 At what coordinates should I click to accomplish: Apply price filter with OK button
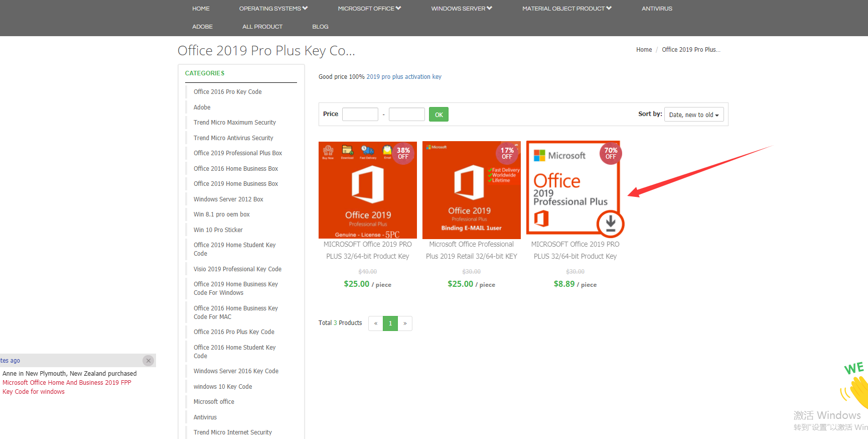(439, 115)
